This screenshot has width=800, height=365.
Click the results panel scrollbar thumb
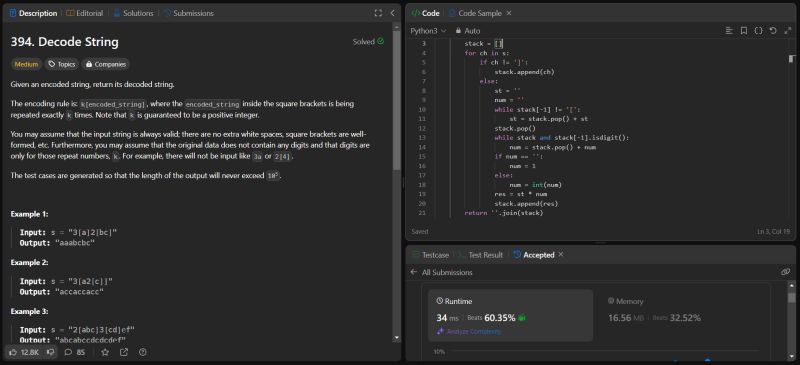[791, 298]
